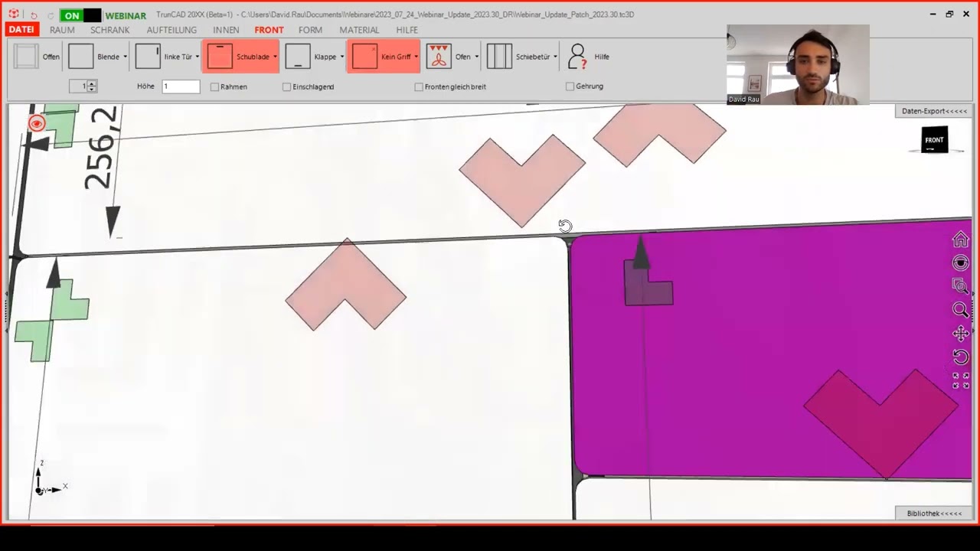
Task: Switch to the AUFTEILUNG tab
Action: tap(171, 30)
